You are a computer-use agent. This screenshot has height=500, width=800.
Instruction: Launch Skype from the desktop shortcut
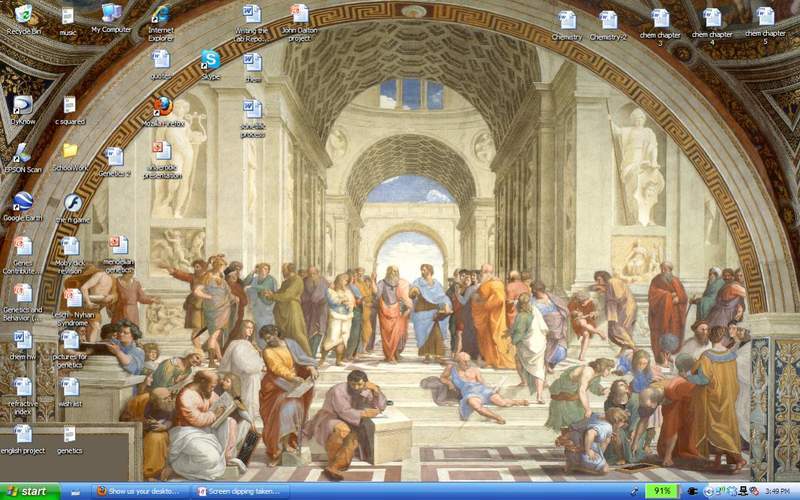pyautogui.click(x=210, y=64)
